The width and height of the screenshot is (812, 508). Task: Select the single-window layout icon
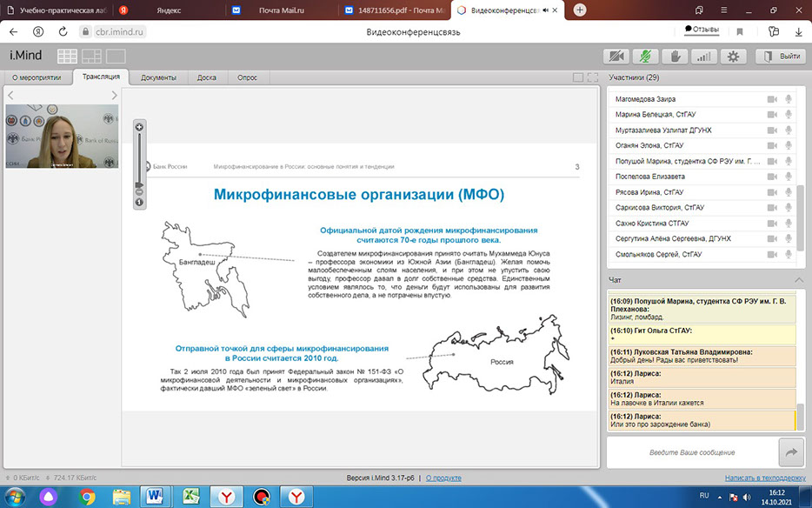pyautogui.click(x=116, y=57)
